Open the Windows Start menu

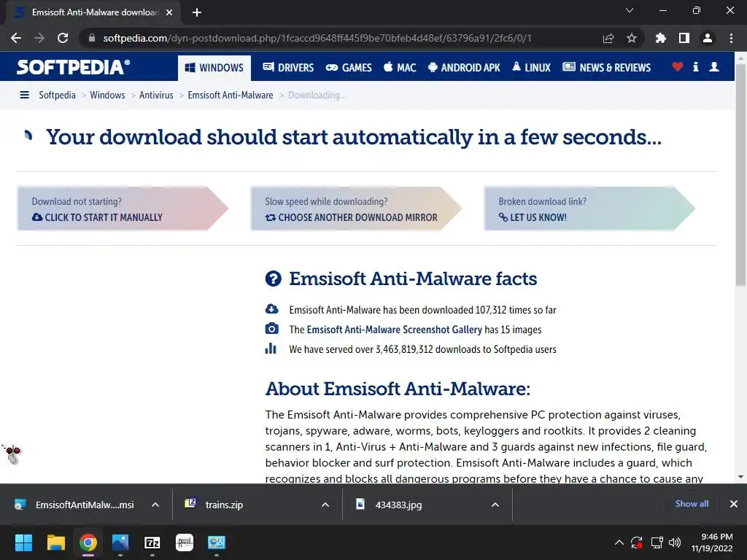23,542
